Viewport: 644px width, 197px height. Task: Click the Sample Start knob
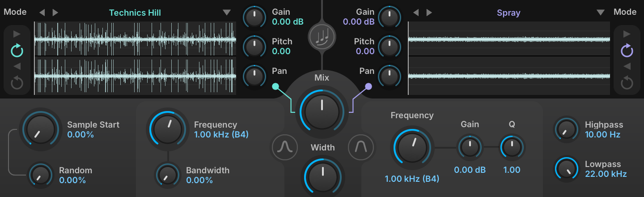point(40,129)
